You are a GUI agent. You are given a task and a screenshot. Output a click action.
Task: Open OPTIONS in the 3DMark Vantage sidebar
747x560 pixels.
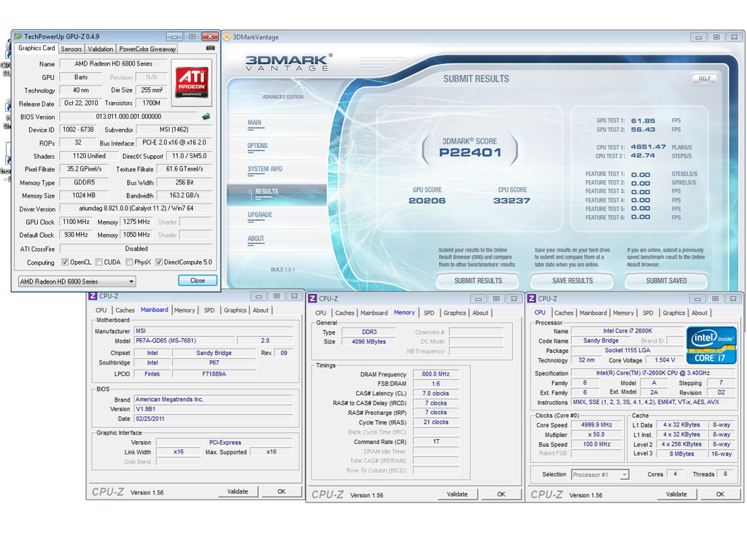(x=258, y=146)
